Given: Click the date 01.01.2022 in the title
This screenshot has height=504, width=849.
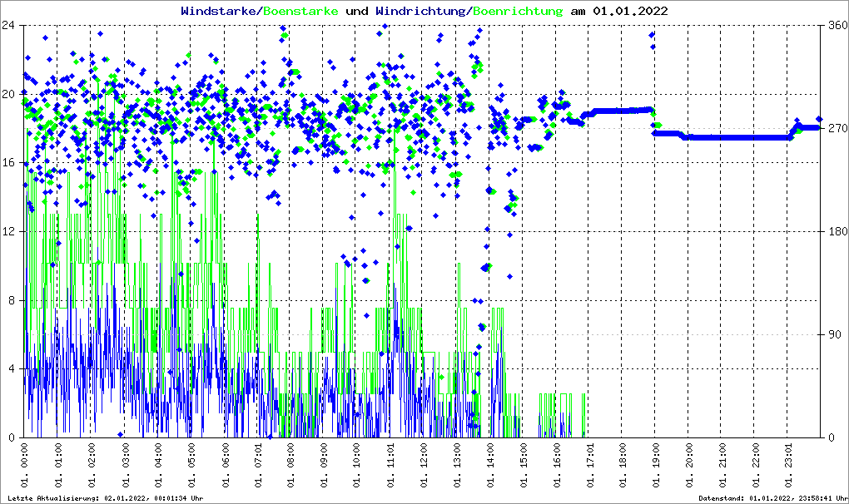Looking at the screenshot, I should [x=630, y=12].
